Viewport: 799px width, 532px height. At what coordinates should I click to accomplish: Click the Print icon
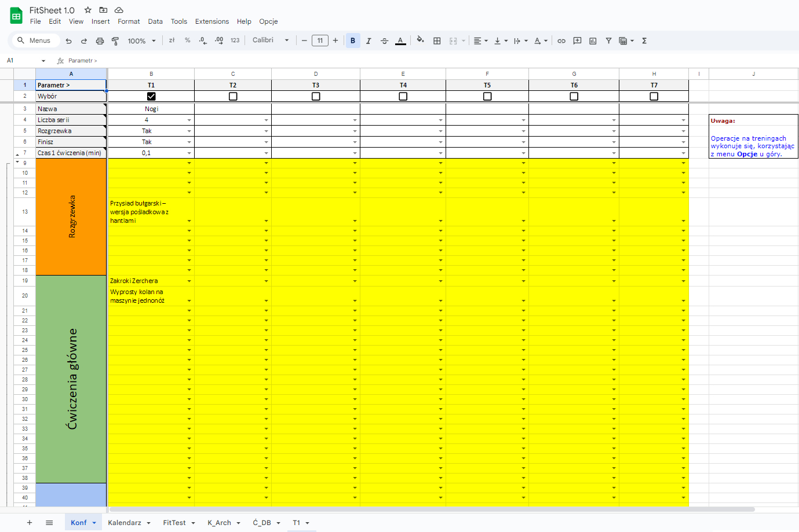coord(100,41)
